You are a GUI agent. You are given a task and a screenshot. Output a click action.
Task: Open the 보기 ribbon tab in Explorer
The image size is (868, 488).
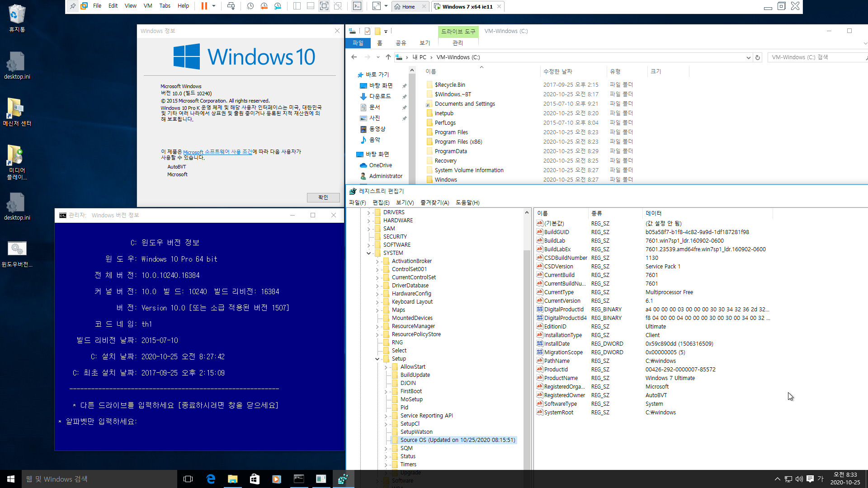pos(425,43)
